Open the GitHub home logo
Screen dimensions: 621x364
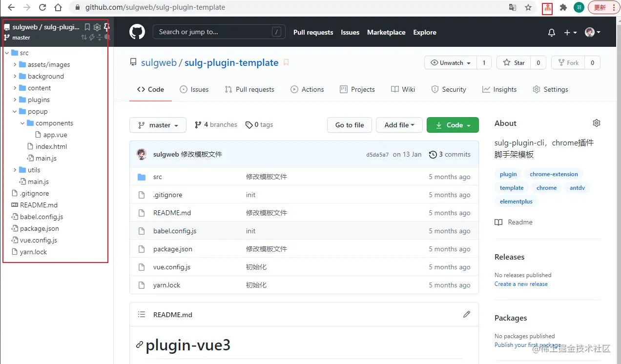[x=137, y=32]
